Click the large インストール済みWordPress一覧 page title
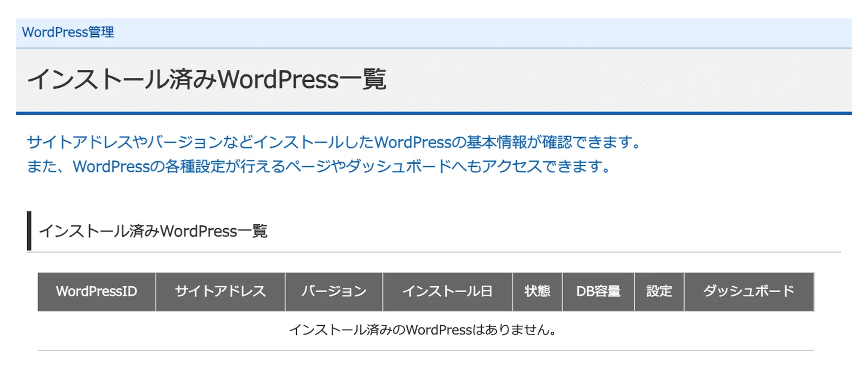Screen dimensions: 868x374 click(x=207, y=80)
